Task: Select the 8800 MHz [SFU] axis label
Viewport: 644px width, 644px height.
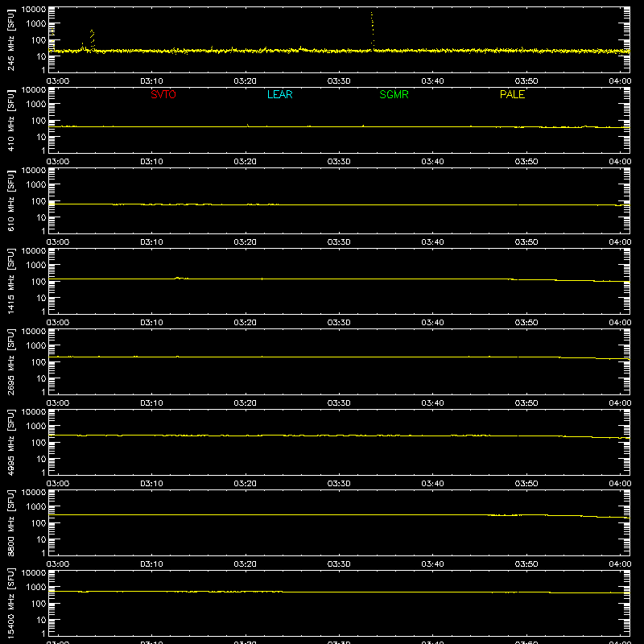Action: [x=10, y=522]
